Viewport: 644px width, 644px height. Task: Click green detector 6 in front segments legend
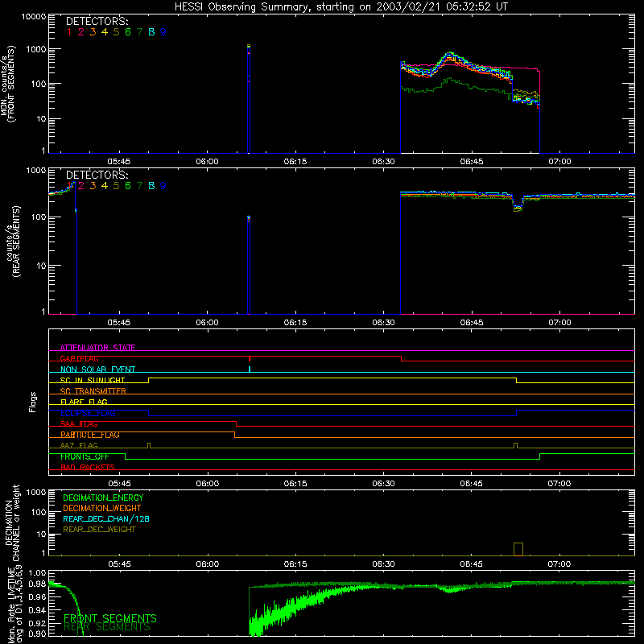[128, 32]
